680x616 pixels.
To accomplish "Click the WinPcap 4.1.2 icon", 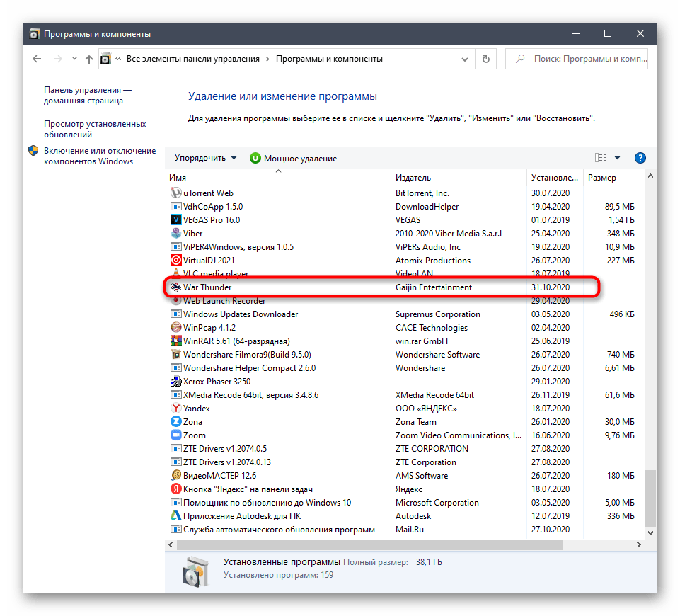I will click(176, 328).
